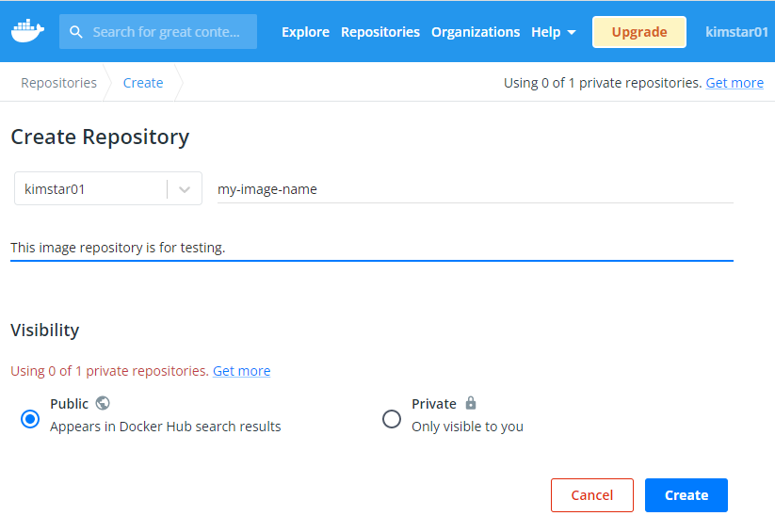This screenshot has width=775, height=532.
Task: Cancel the repository creation
Action: point(592,495)
